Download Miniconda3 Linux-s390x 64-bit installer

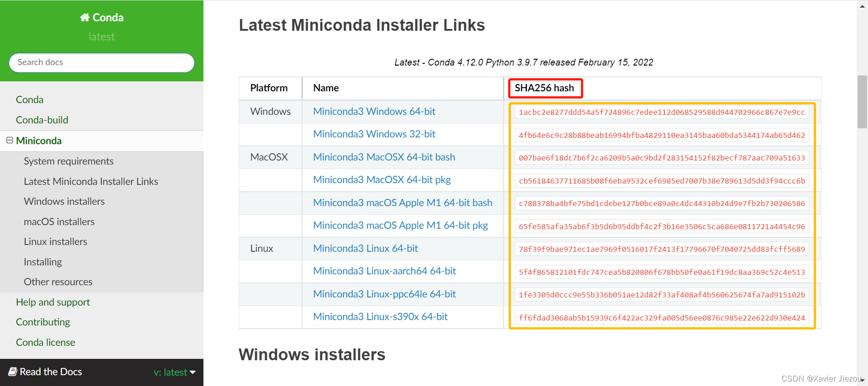(x=381, y=316)
